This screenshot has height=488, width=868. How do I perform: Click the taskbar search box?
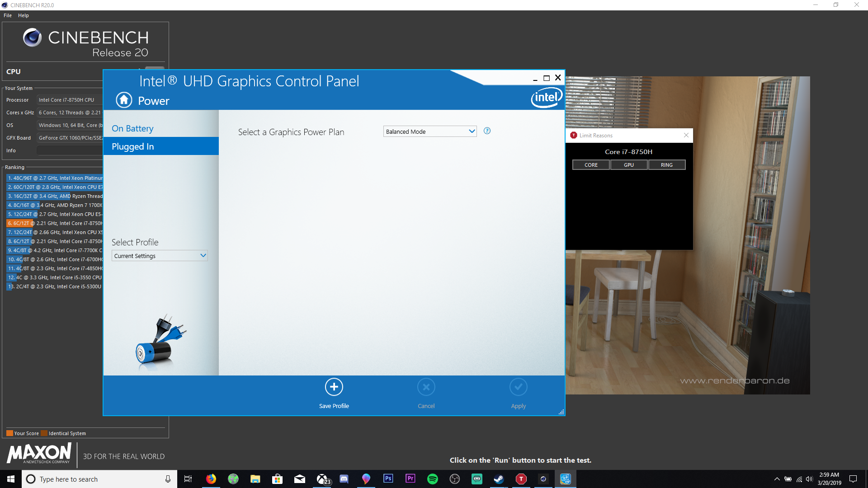(x=99, y=479)
